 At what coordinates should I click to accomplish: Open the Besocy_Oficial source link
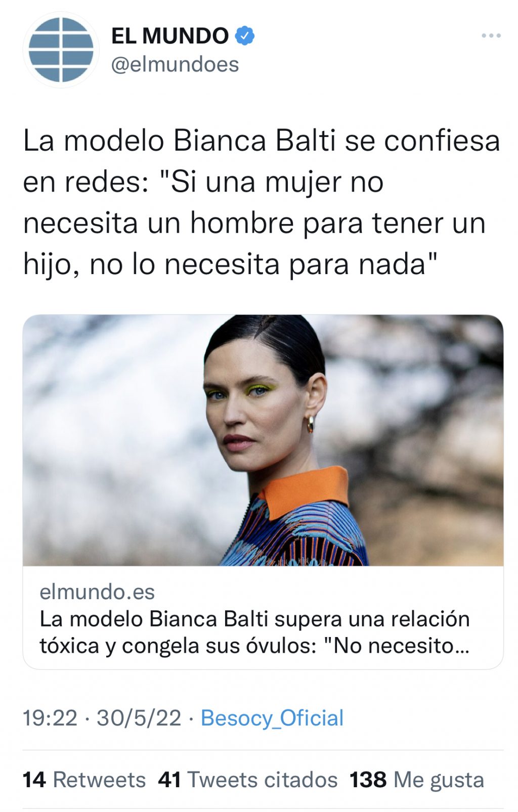pos(272,718)
